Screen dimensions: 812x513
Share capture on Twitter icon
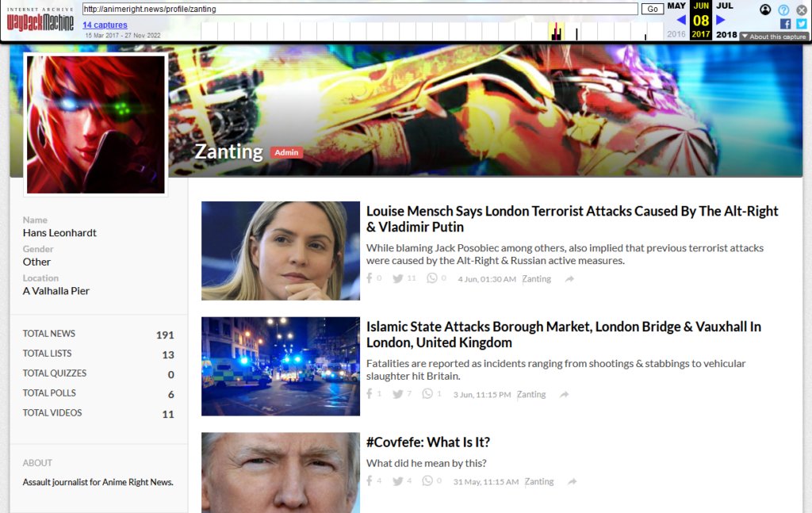point(802,24)
